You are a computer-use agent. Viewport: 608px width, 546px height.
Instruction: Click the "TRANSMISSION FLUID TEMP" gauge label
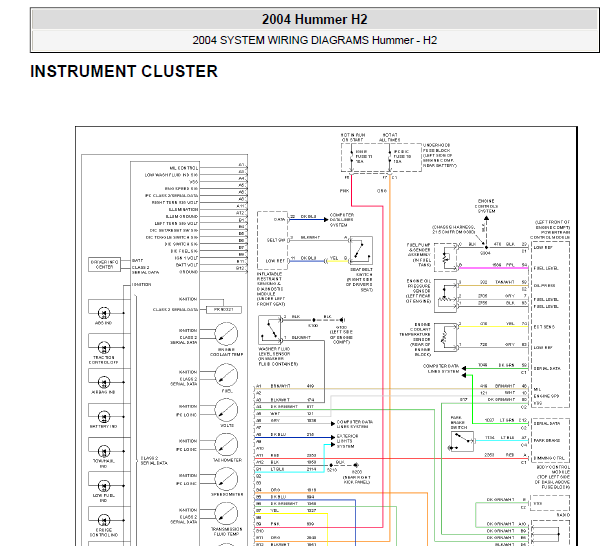pyautogui.click(x=226, y=532)
